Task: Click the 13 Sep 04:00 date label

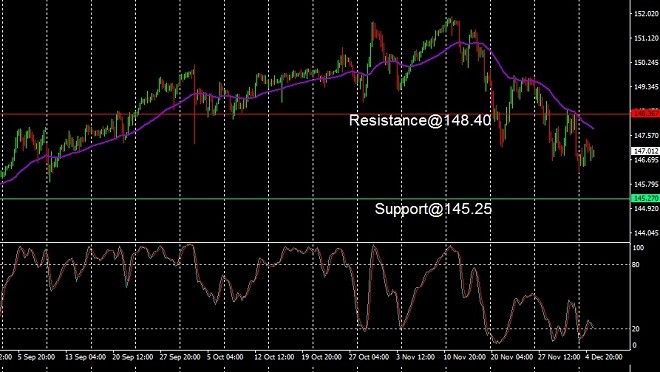Action: (85, 357)
